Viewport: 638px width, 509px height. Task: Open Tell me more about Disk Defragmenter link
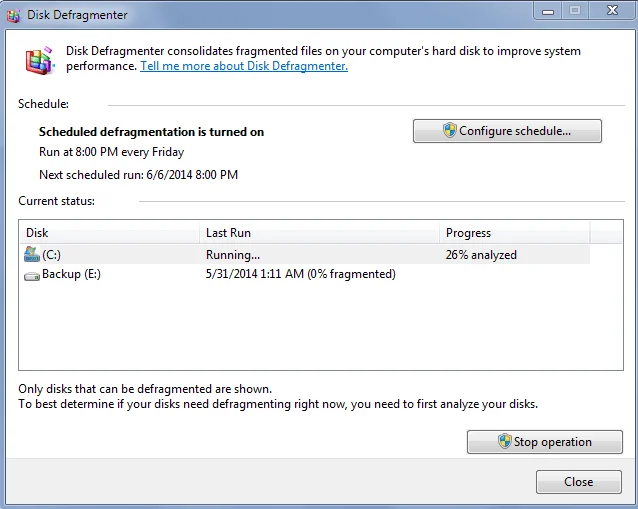tap(244, 66)
